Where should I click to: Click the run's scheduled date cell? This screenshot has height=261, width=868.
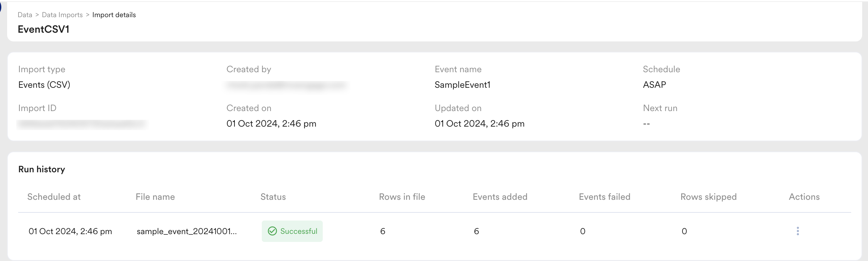pos(70,231)
